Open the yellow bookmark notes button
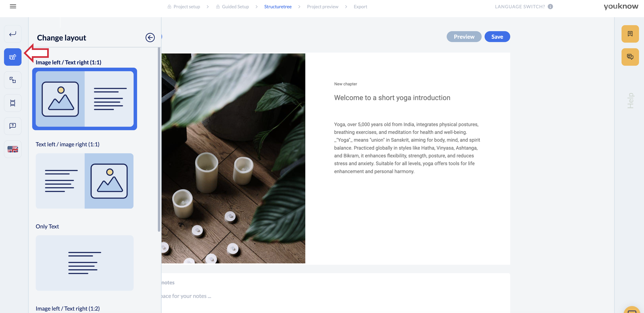 point(630,34)
